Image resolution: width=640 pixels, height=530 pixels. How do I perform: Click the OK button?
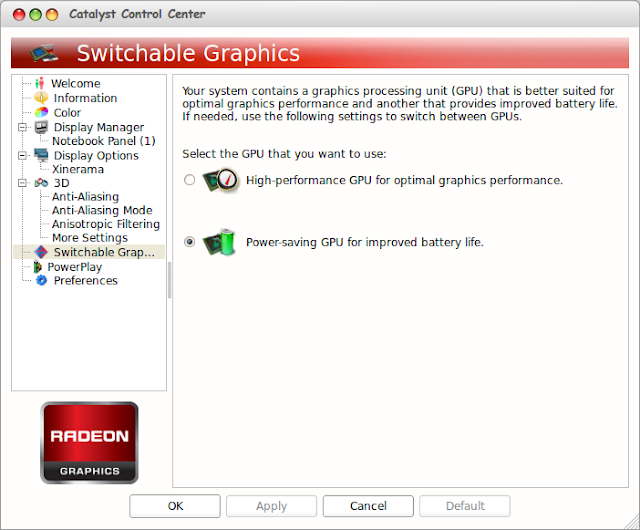click(175, 506)
